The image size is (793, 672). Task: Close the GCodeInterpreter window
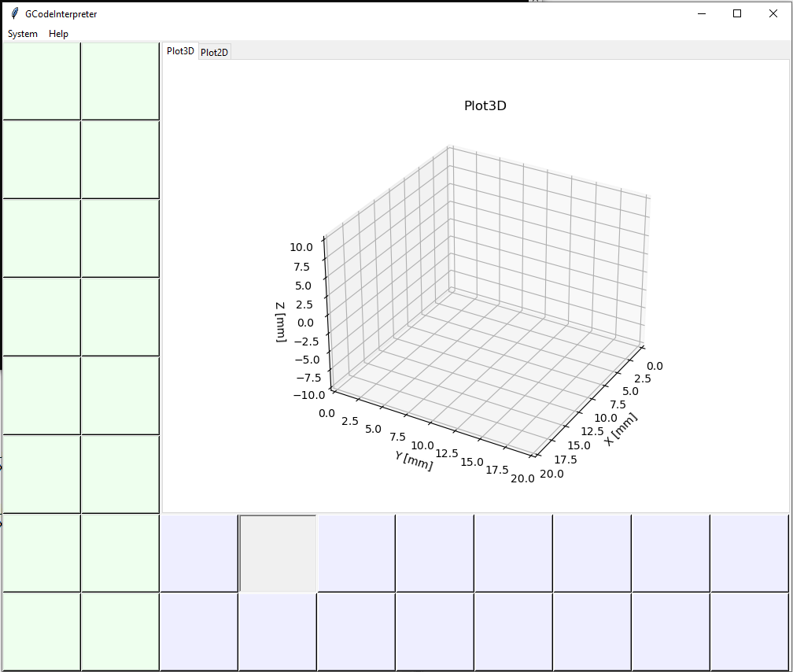(x=773, y=13)
